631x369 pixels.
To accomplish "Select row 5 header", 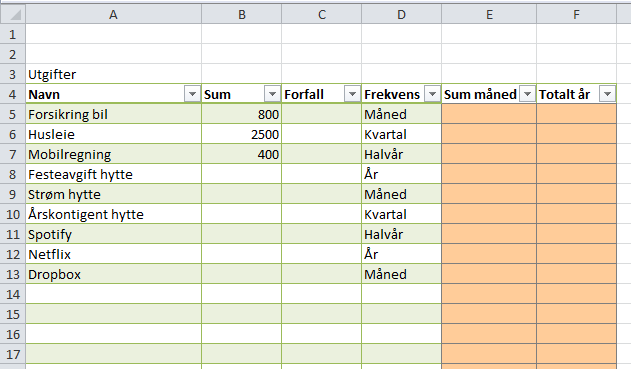I will pyautogui.click(x=13, y=114).
